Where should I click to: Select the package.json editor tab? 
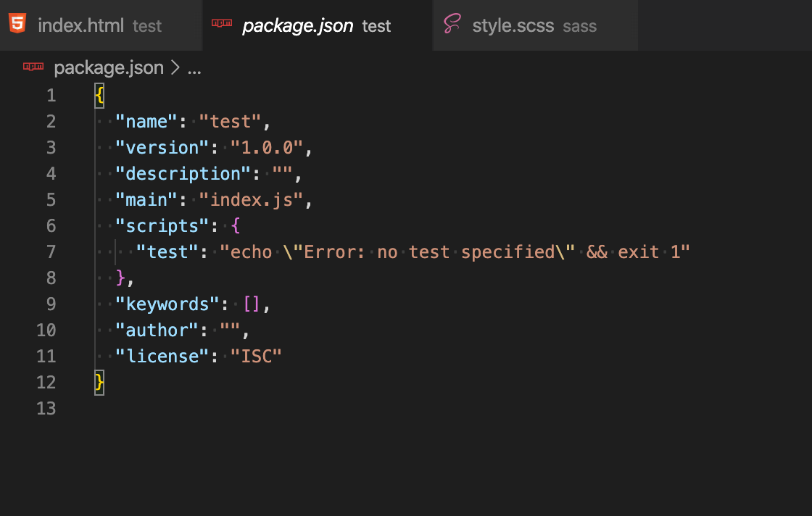(x=297, y=26)
